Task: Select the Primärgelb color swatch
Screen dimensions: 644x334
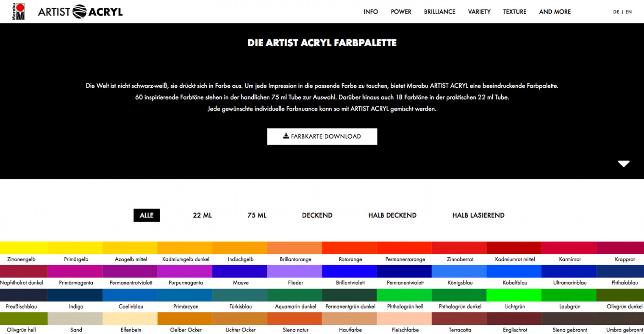Action: (x=75, y=248)
